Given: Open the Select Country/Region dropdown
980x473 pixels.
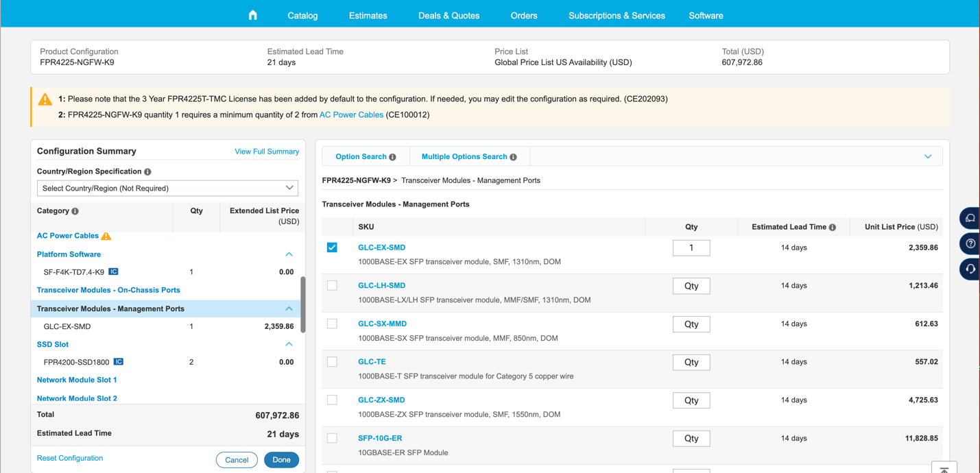Looking at the screenshot, I should (x=167, y=189).
